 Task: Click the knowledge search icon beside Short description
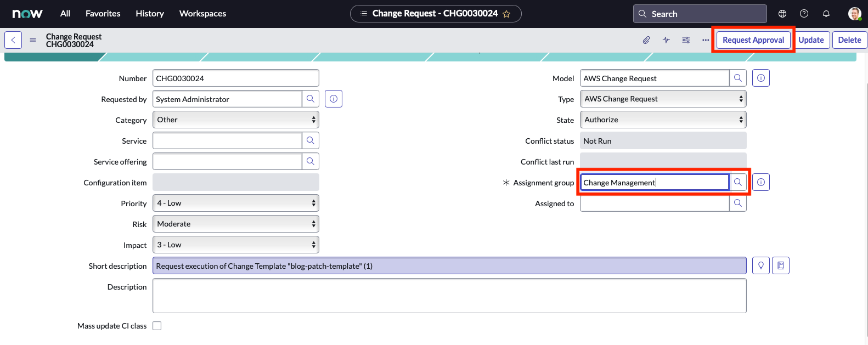[781, 265]
